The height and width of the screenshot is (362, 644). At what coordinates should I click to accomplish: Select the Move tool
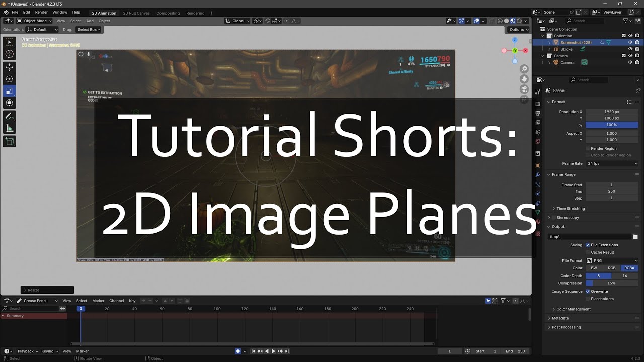pos(10,67)
